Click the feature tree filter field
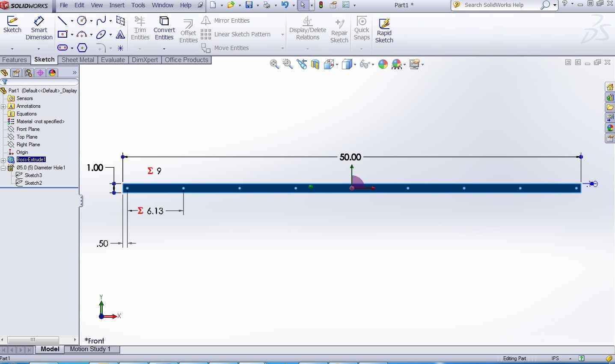The image size is (615, 364). (39, 82)
